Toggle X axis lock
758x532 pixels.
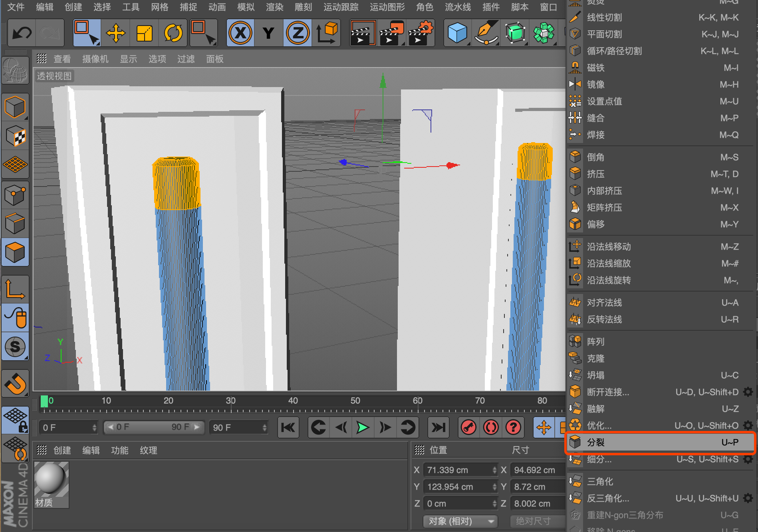[240, 33]
